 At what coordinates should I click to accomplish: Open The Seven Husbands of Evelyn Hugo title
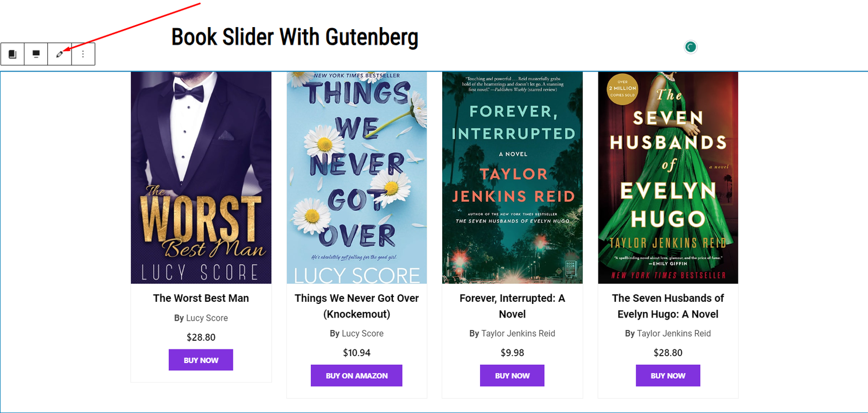[x=668, y=306]
